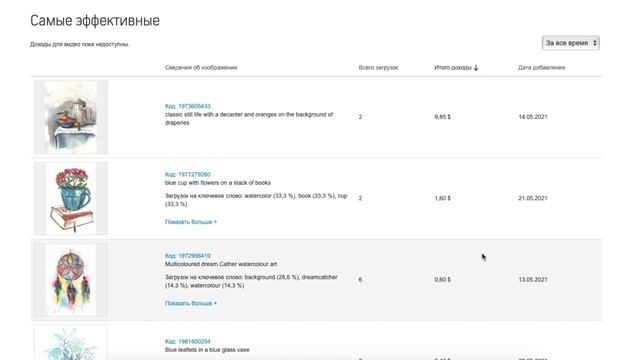The width and height of the screenshot is (640, 360).
Task: Open image code link 1973605433
Action: [188, 106]
